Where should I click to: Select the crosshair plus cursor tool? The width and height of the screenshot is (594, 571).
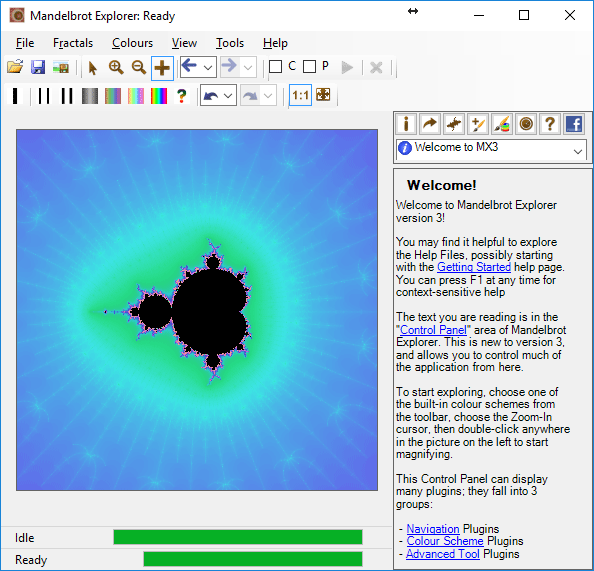point(162,68)
